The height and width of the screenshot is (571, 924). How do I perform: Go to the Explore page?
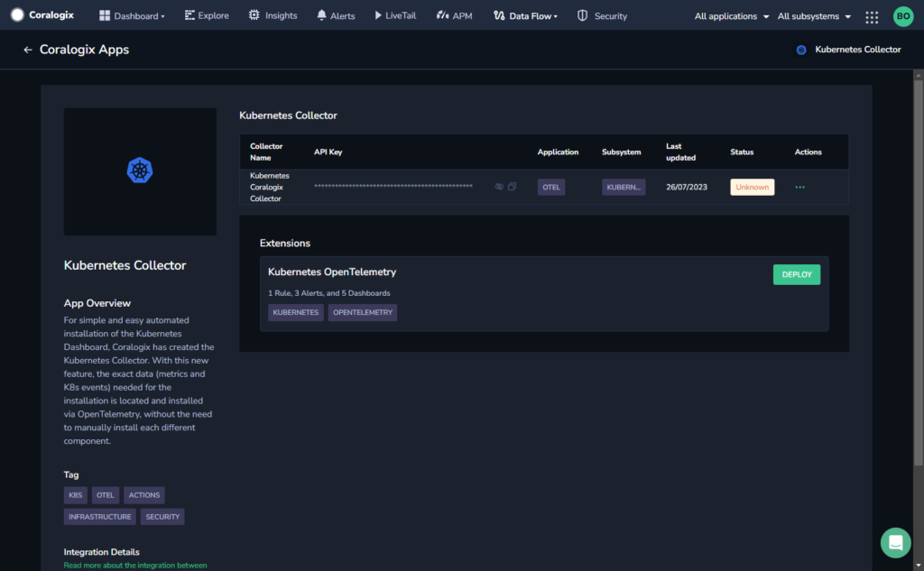[x=207, y=16]
